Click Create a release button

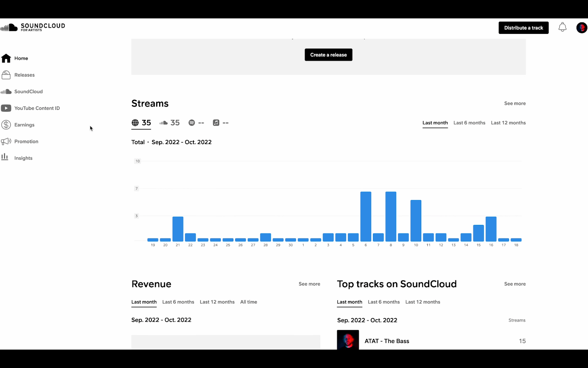point(329,55)
